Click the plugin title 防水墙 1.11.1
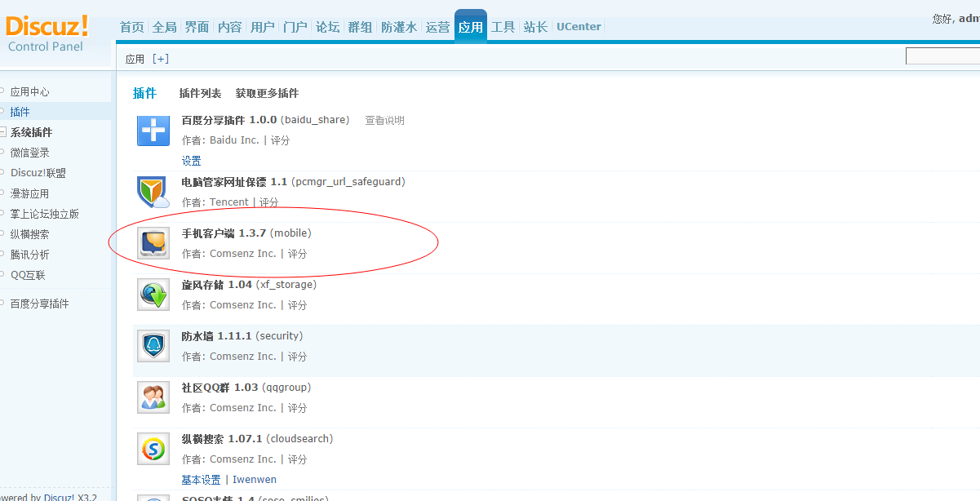The width and height of the screenshot is (980, 501). [x=217, y=336]
